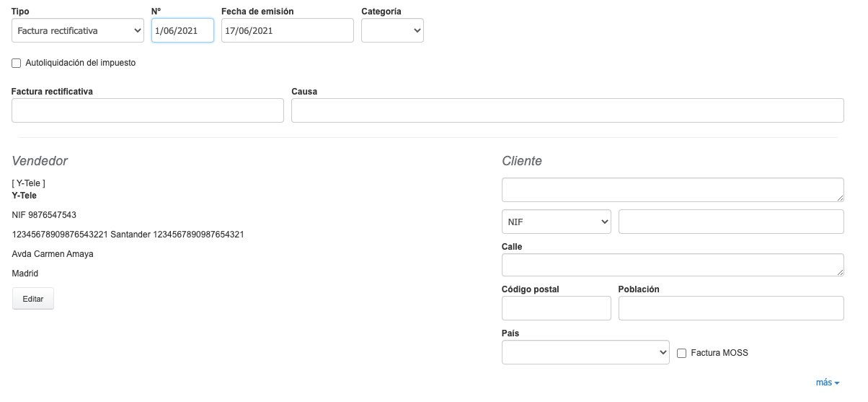Viewport: 868px width, 402px height.
Task: Enable Autoliquidación del impuesto checkbox
Action: (x=17, y=64)
